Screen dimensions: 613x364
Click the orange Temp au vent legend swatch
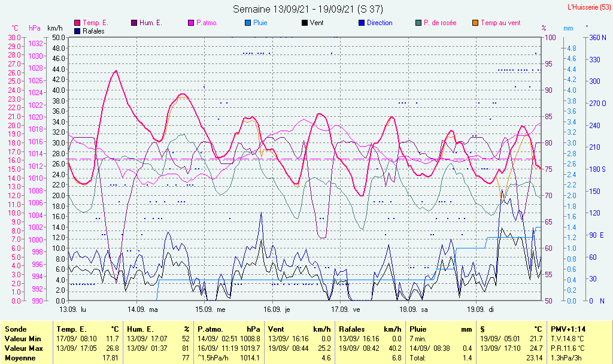(475, 23)
